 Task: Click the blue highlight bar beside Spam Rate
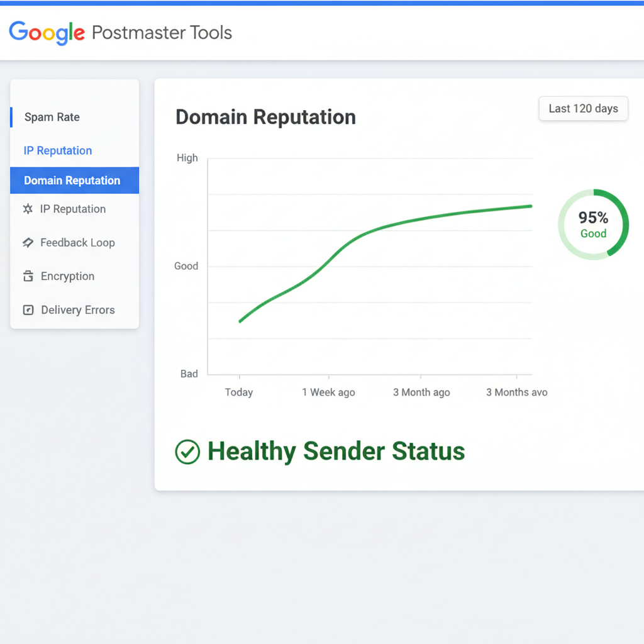11,117
